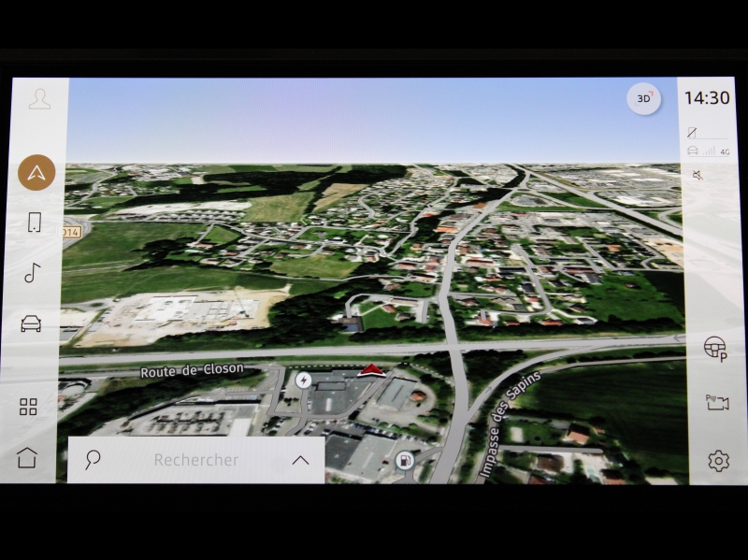Viewport: 748px width, 560px height.
Task: Open the user profile icon
Action: [39, 100]
